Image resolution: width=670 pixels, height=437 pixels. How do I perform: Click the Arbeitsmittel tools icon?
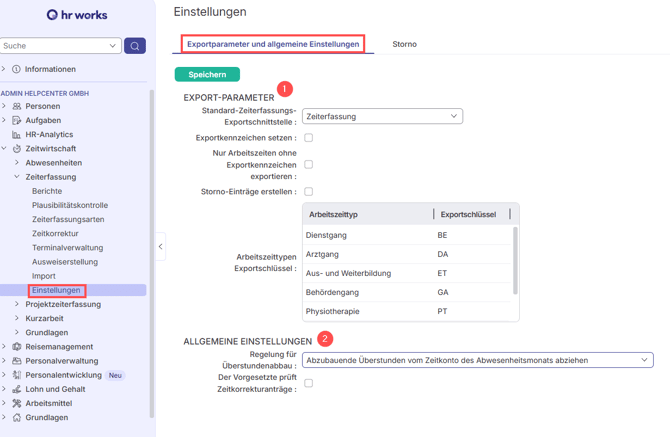click(x=17, y=403)
